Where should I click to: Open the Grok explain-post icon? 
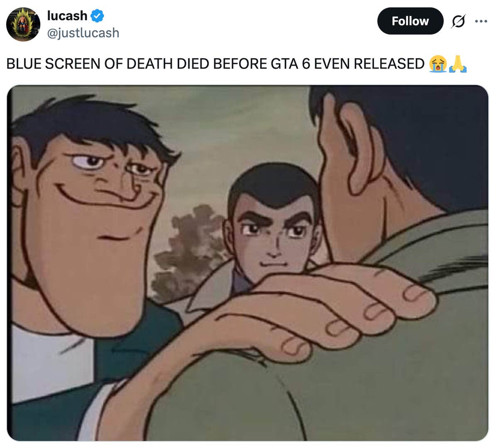click(x=458, y=21)
